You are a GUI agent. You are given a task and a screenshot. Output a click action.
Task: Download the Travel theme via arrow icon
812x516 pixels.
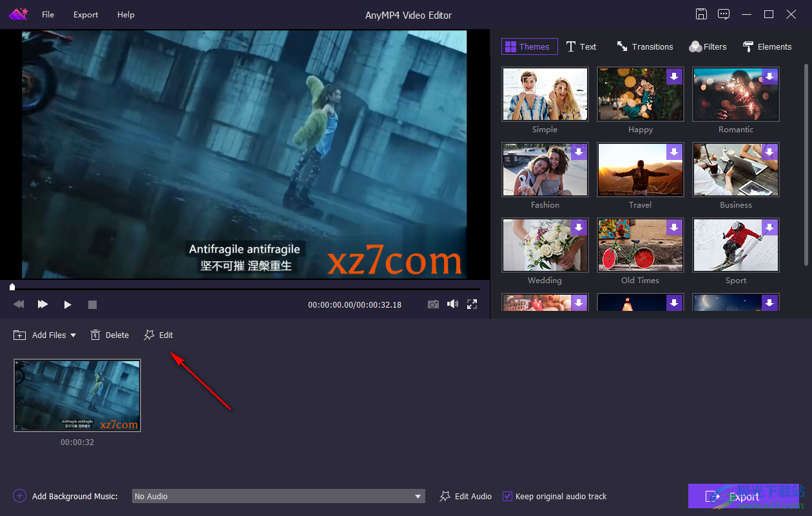tap(674, 152)
